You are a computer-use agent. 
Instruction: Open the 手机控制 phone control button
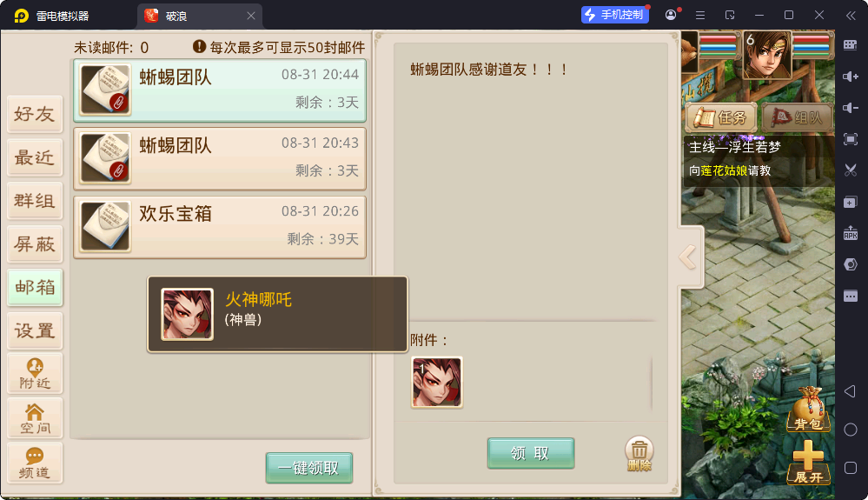click(615, 15)
